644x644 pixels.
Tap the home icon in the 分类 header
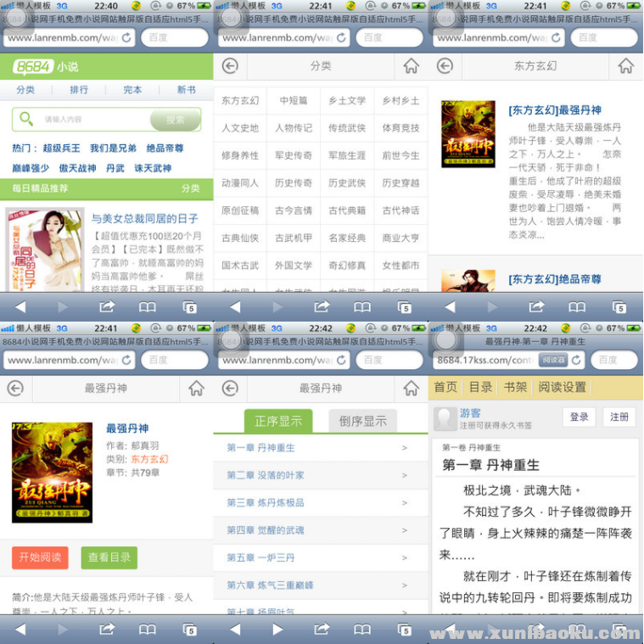click(x=411, y=66)
